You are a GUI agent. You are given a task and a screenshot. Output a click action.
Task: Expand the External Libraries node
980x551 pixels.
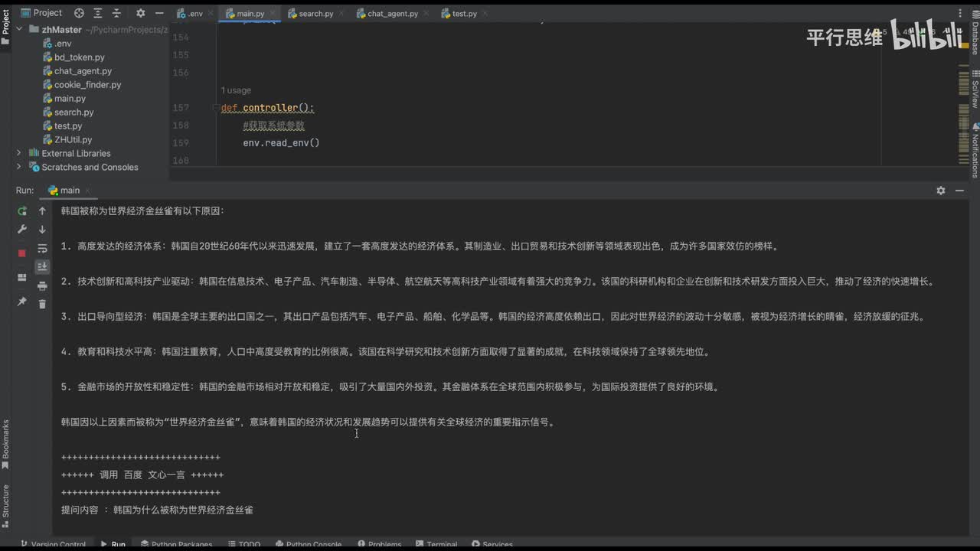(x=19, y=153)
